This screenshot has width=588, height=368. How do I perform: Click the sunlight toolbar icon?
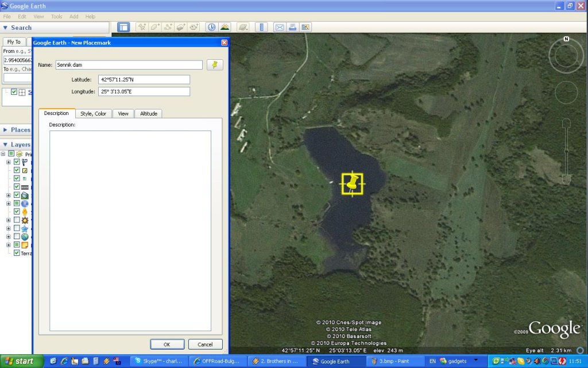tap(225, 27)
